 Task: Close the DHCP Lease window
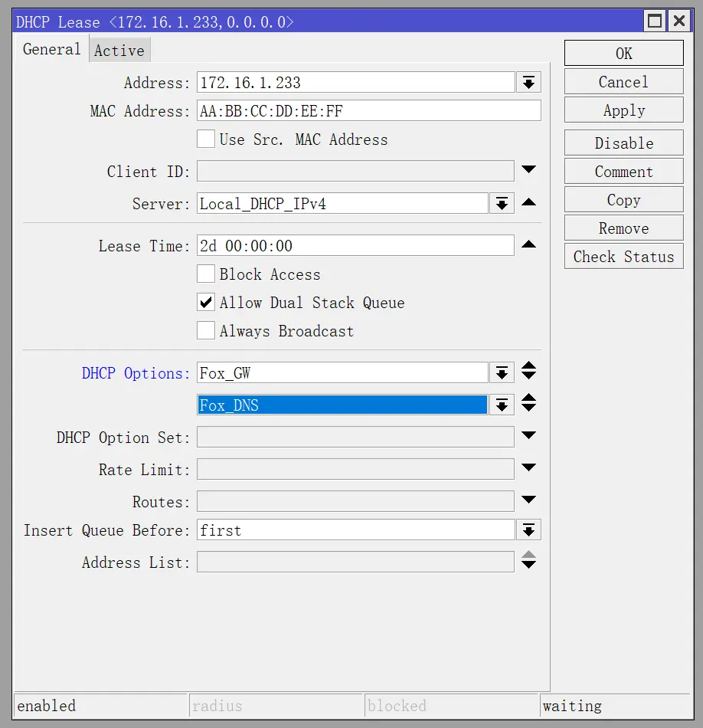(678, 21)
